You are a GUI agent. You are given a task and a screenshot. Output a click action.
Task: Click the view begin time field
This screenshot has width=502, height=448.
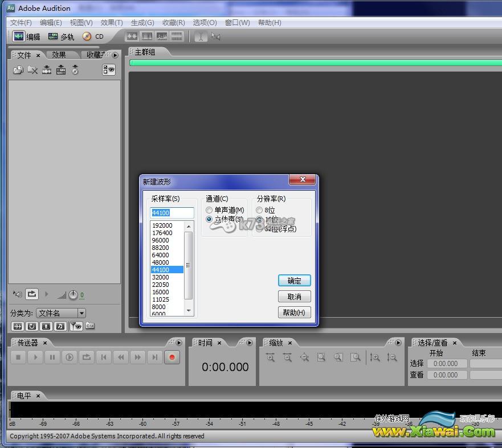click(447, 375)
